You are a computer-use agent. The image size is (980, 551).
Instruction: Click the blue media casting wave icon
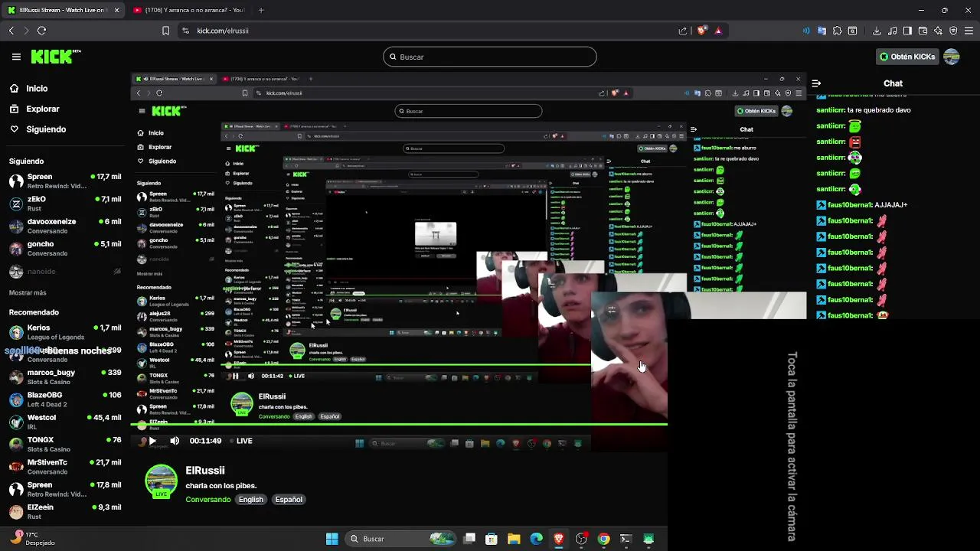[806, 31]
